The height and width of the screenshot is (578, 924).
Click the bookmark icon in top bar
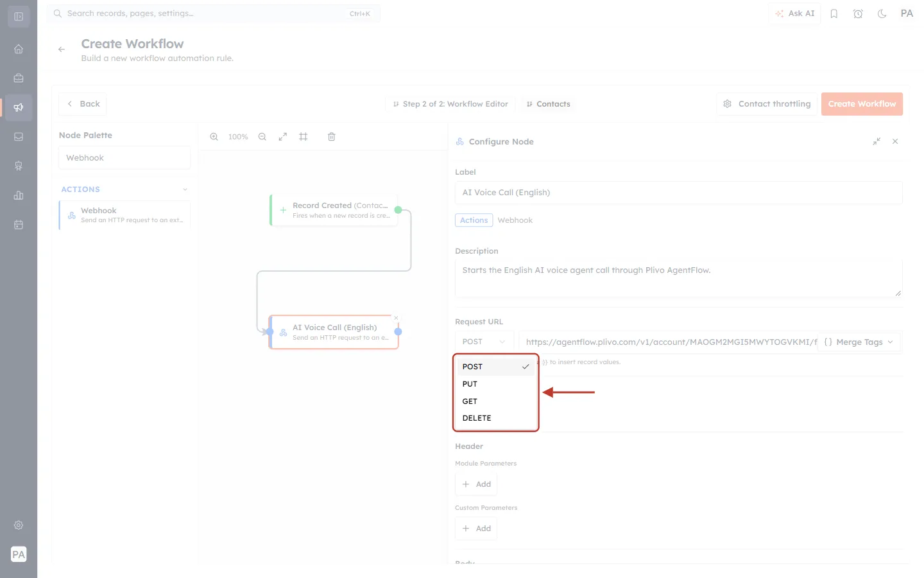(x=834, y=13)
